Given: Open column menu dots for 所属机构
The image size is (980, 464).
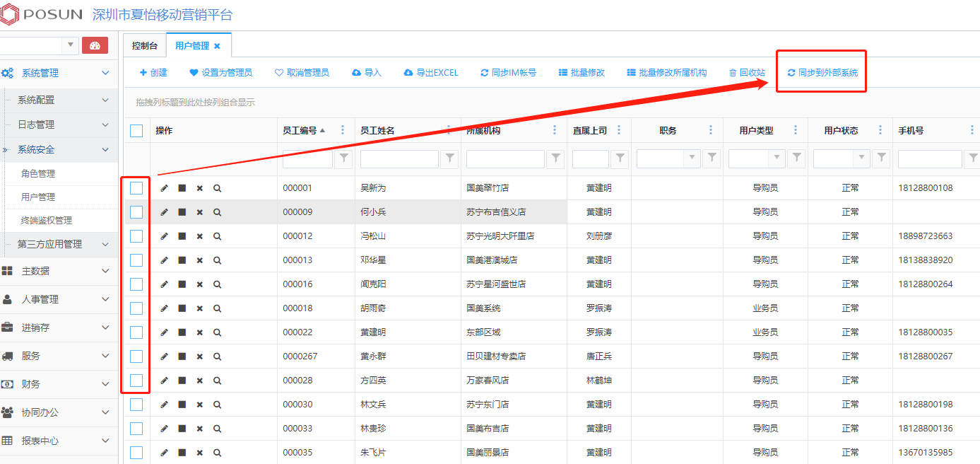Looking at the screenshot, I should [x=555, y=130].
